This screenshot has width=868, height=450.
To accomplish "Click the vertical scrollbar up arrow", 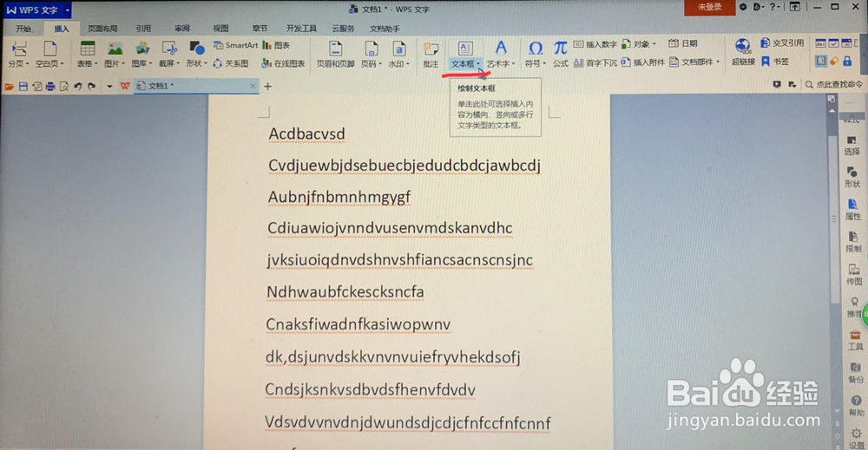I will coord(831,111).
